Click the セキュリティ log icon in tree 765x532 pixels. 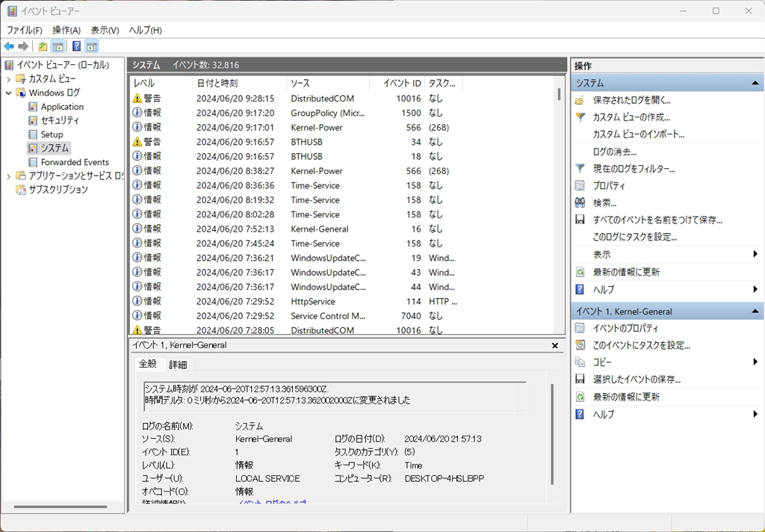[33, 120]
